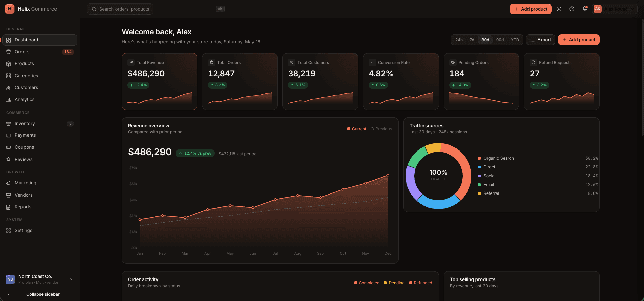Viewport: 644px width, 301px height.
Task: Click the Refund Requests refresh icon
Action: click(x=533, y=62)
